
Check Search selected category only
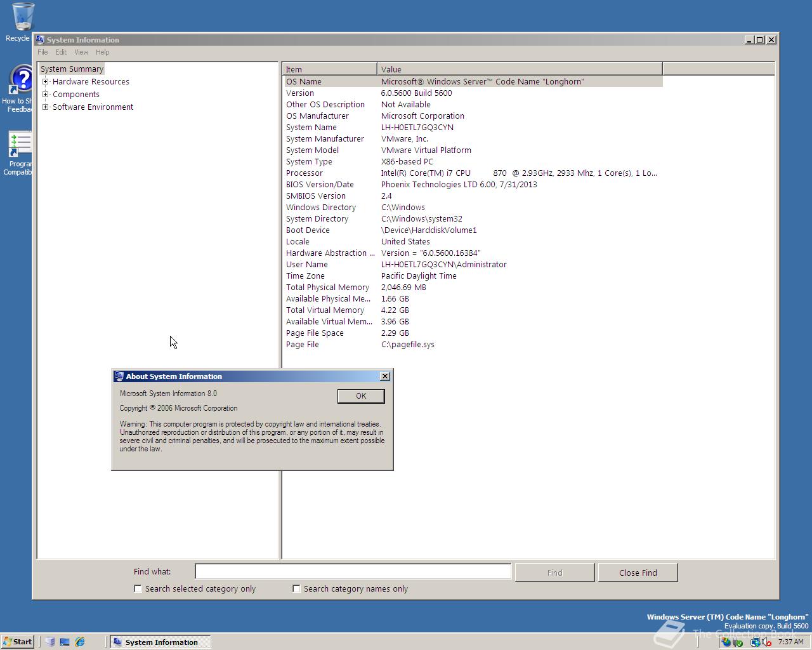pos(138,588)
